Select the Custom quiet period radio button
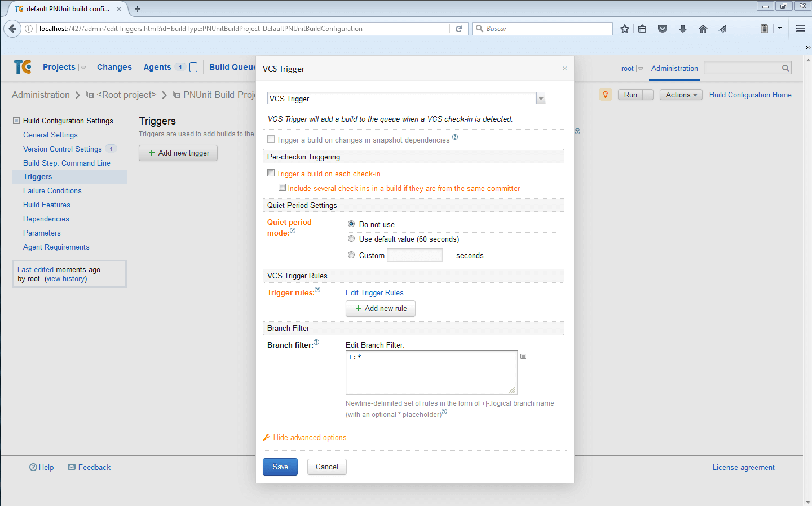Screen dimensions: 812x506 pyautogui.click(x=351, y=255)
